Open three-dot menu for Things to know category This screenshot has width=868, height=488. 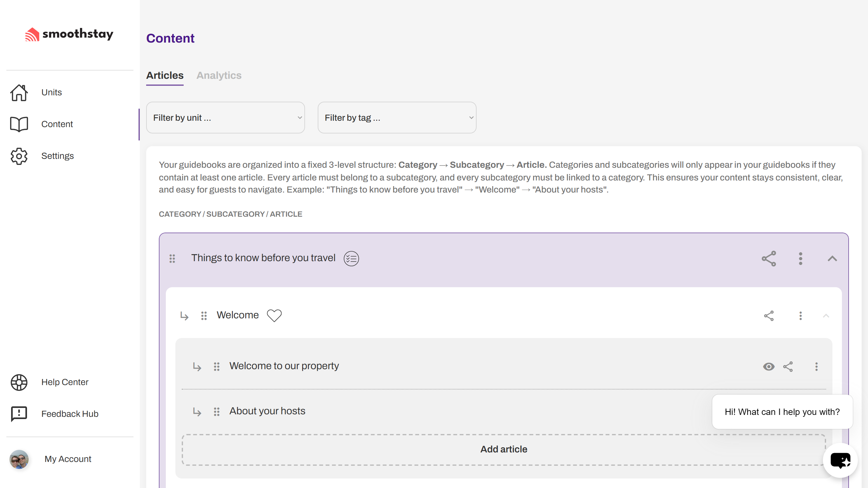(800, 259)
